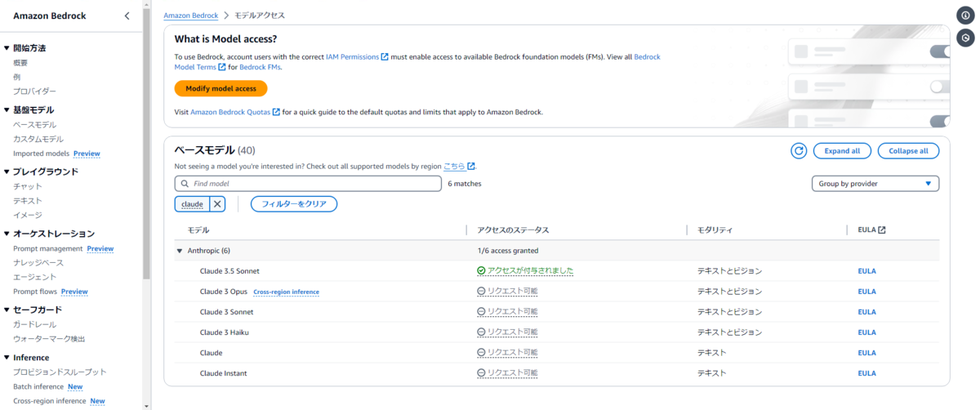Open カスタムモデル in the sidebar
The height and width of the screenshot is (410, 980).
[x=38, y=140]
